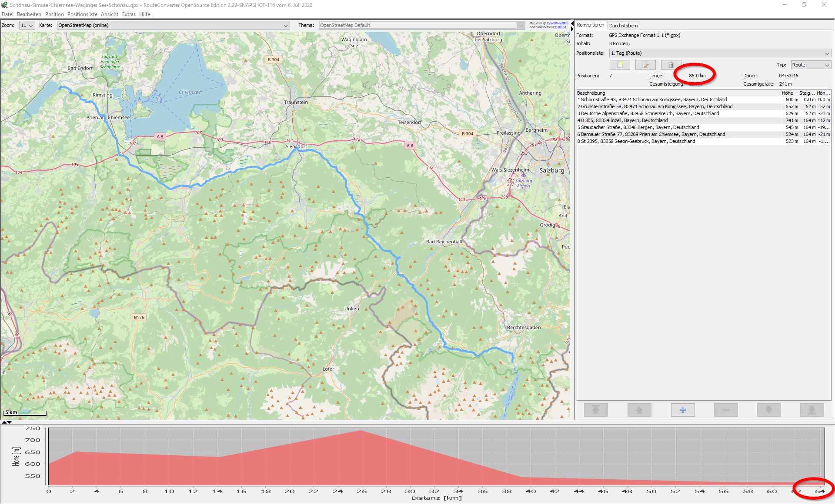Click the rename position list pencil icon
Screen dimensions: 835x504
645,65
